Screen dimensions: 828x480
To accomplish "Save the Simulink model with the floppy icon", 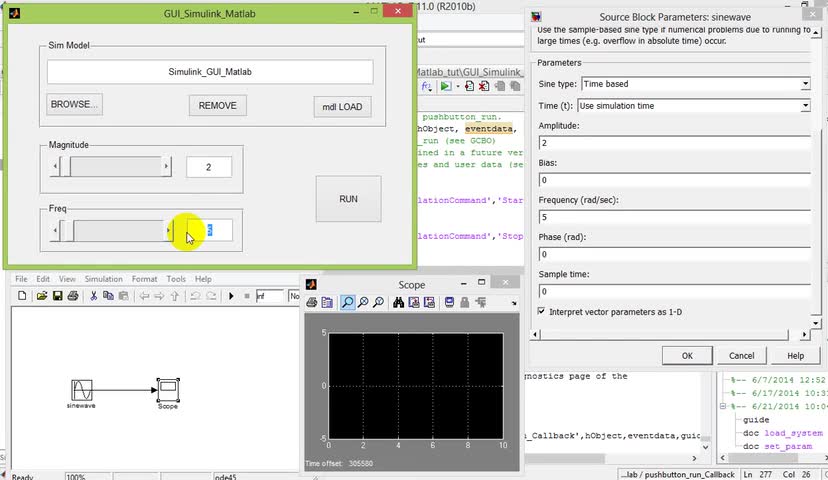I will click(58, 296).
